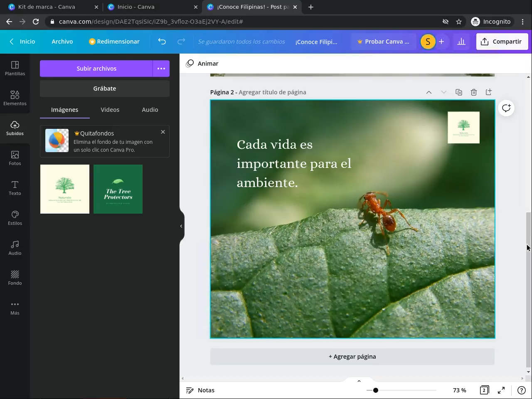Image resolution: width=532 pixels, height=399 pixels.
Task: Delete page 2 with trash icon
Action: [474, 92]
